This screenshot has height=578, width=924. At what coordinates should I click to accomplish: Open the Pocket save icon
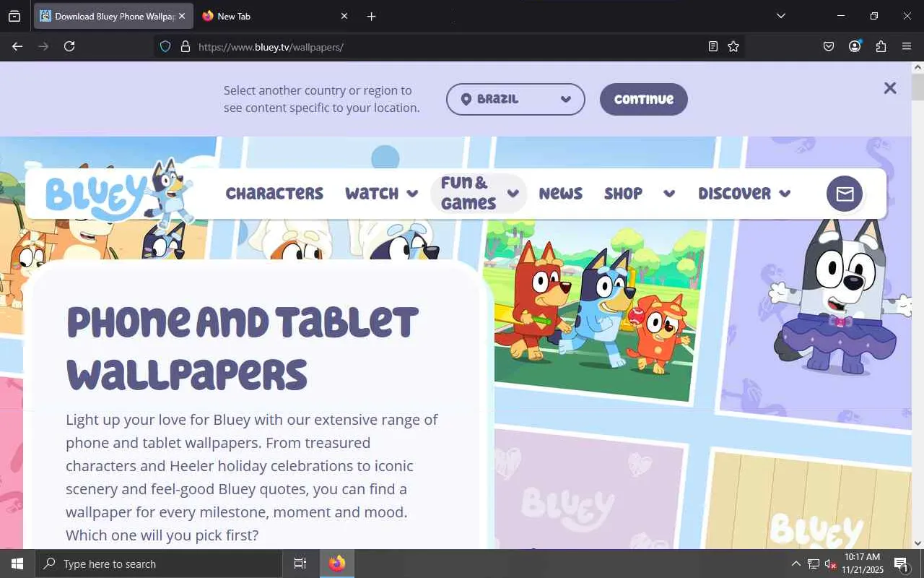[829, 46]
